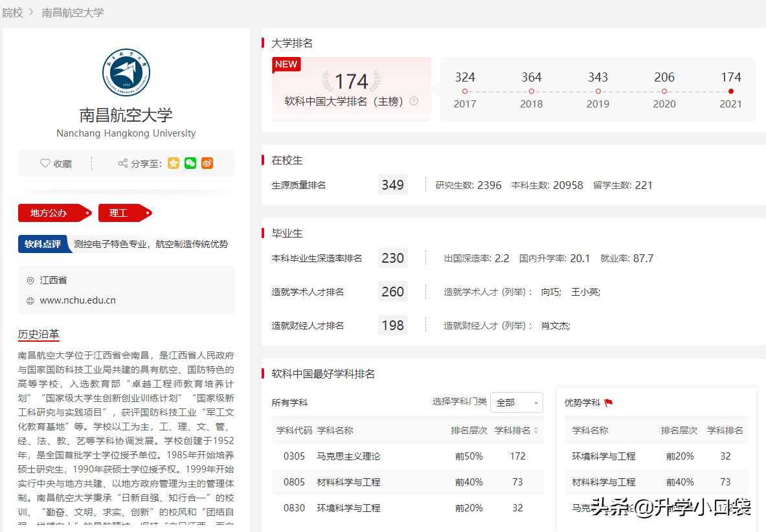Open the 全部 subject category dropdown
The image size is (766, 532).
516,402
